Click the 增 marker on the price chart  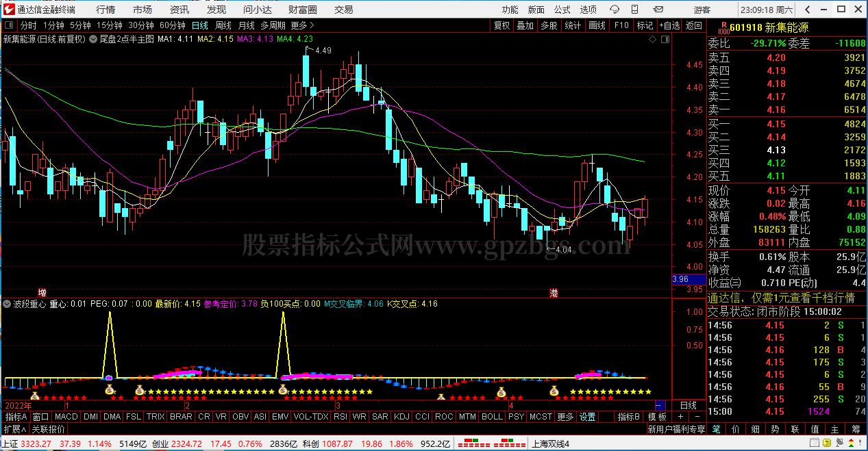[42, 292]
